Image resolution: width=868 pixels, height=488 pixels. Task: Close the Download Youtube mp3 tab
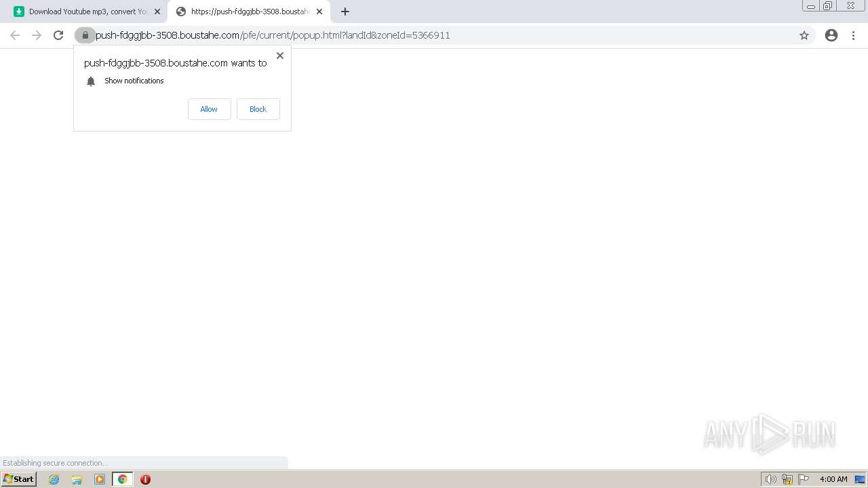click(157, 12)
